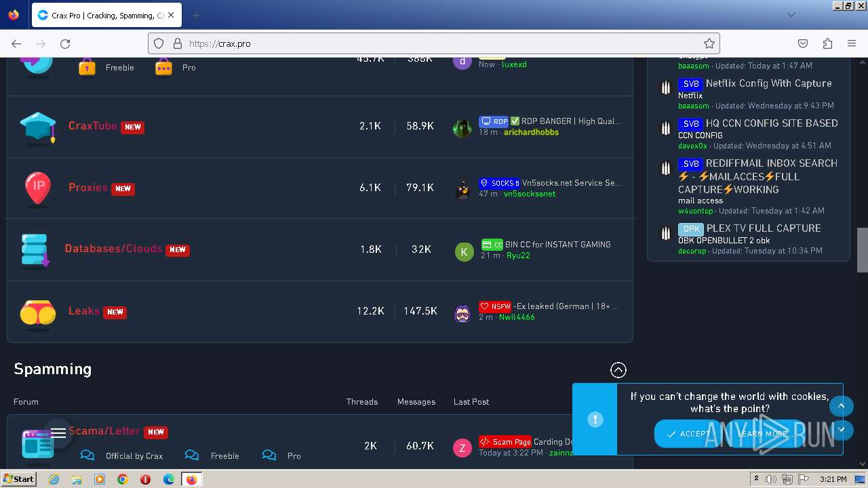Image resolution: width=868 pixels, height=488 pixels.
Task: Open HQ CCN CONFIG SITE BASED resource
Action: click(772, 123)
